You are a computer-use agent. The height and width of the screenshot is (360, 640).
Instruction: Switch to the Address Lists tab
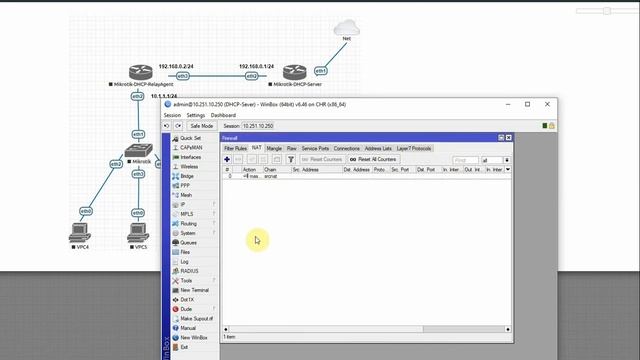click(378, 149)
